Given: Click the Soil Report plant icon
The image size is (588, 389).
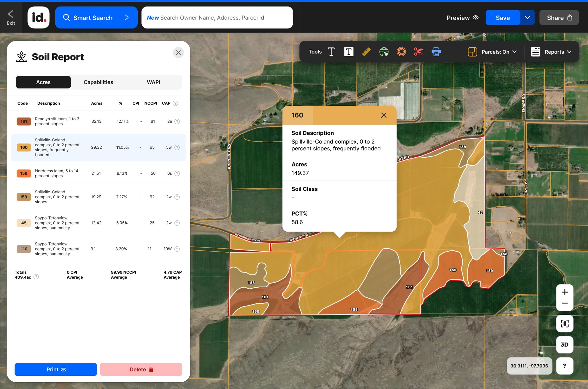Looking at the screenshot, I should [21, 56].
